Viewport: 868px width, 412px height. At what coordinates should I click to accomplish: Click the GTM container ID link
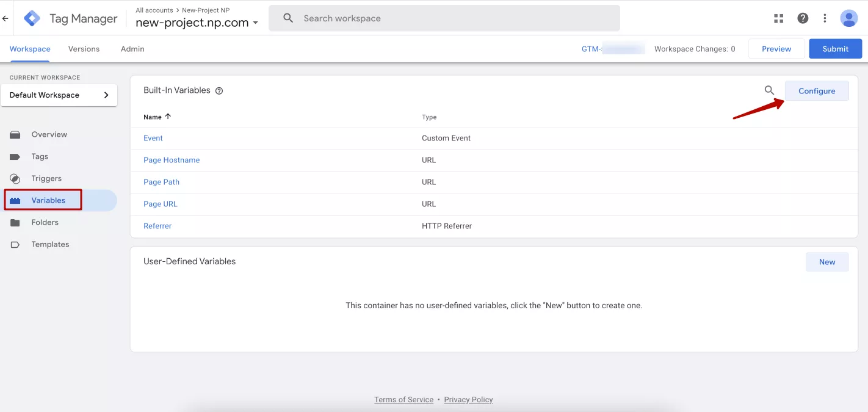(613, 49)
